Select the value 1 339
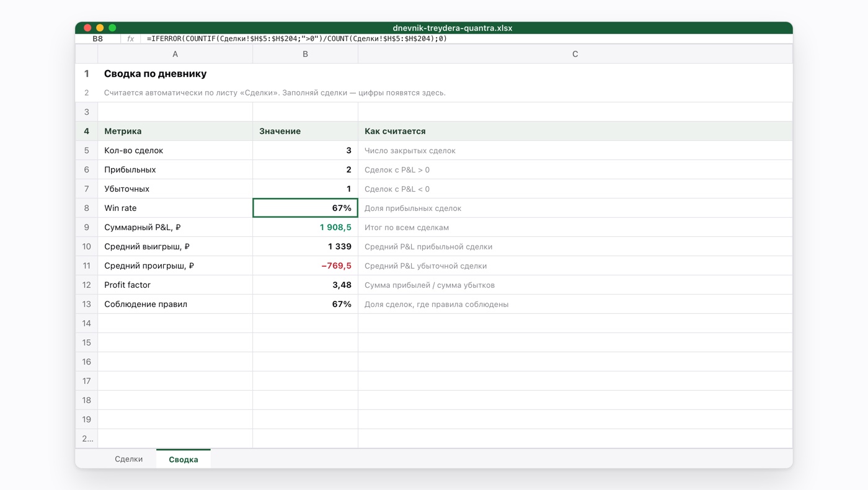This screenshot has height=490, width=868. coord(305,246)
